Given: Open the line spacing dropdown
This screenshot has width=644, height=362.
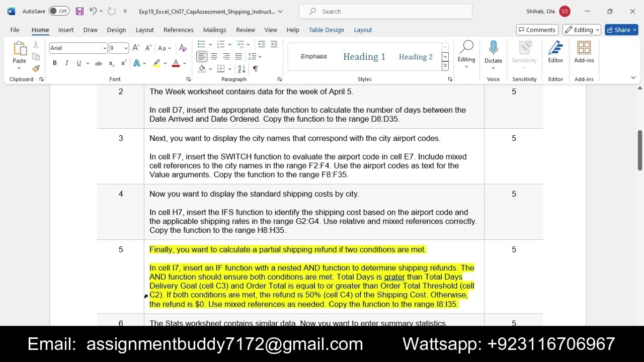Looking at the screenshot, I should [x=255, y=56].
